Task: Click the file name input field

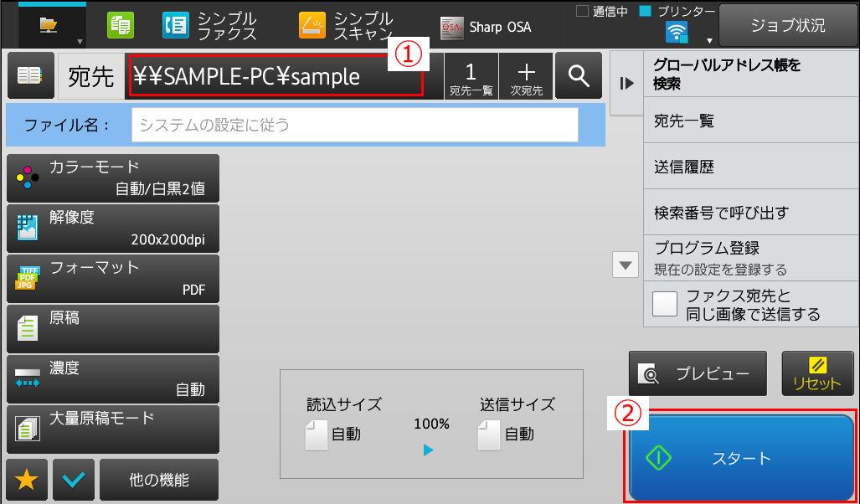Action: [x=355, y=125]
